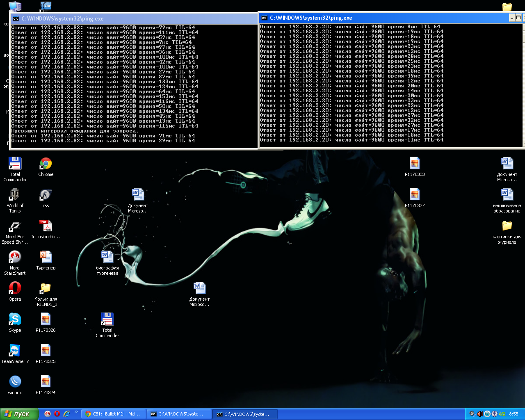
Task: Open Need For Speed Shift shortcut
Action: 15,226
